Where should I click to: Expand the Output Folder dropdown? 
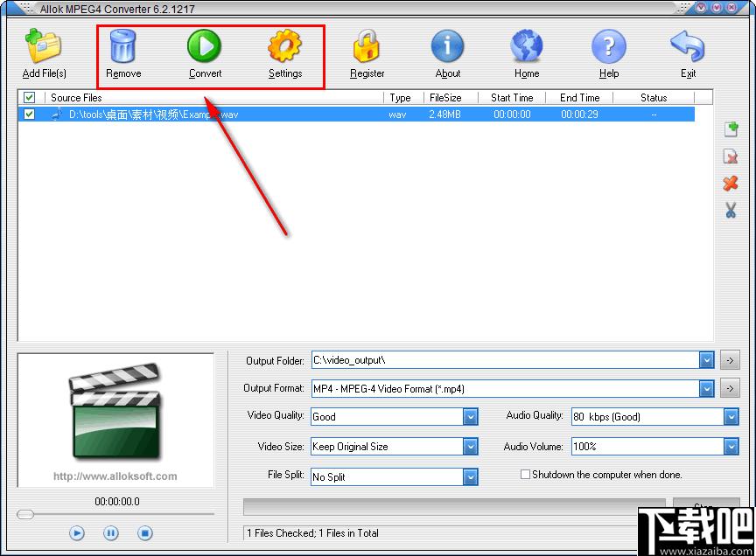click(x=706, y=360)
